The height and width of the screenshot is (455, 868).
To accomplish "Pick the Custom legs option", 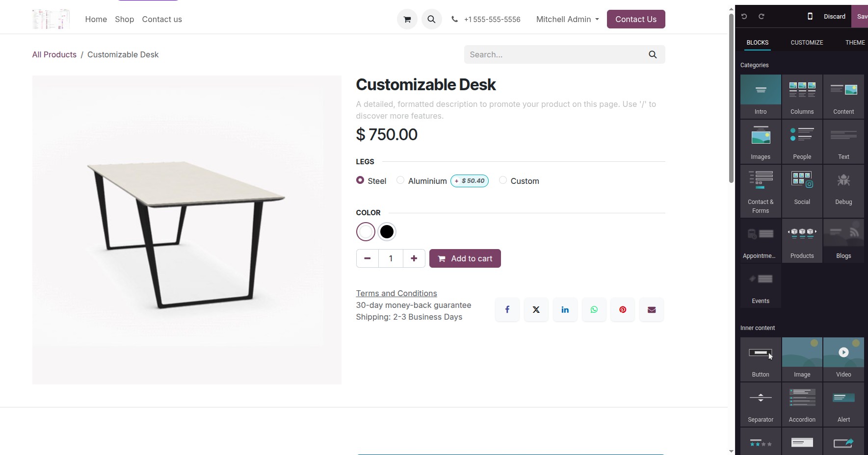I will 502,180.
